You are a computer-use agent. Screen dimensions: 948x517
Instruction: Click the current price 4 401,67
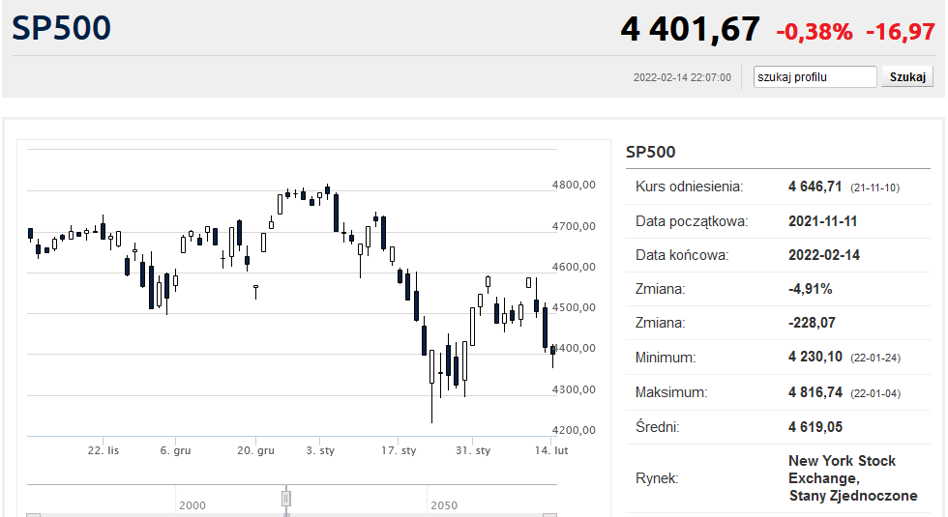pyautogui.click(x=690, y=30)
